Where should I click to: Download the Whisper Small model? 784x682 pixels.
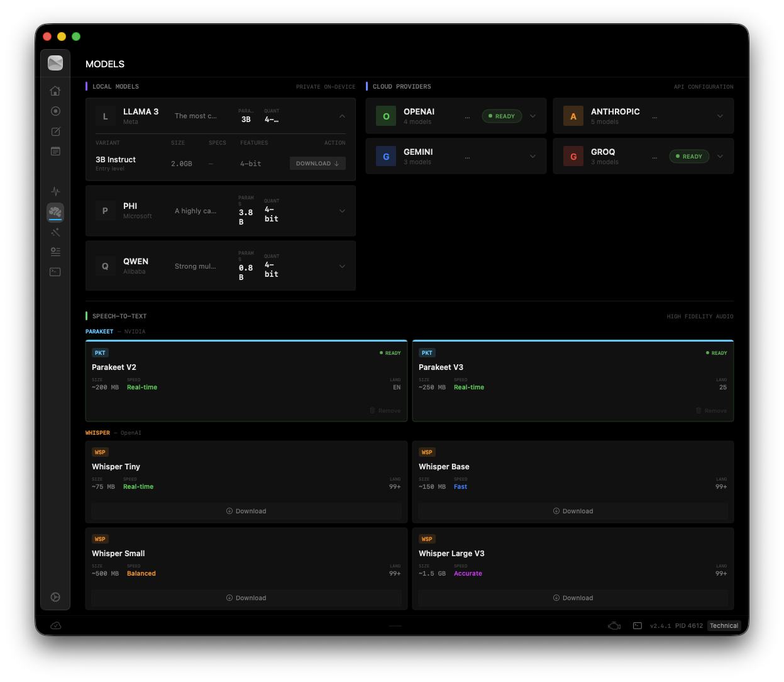[x=246, y=598]
